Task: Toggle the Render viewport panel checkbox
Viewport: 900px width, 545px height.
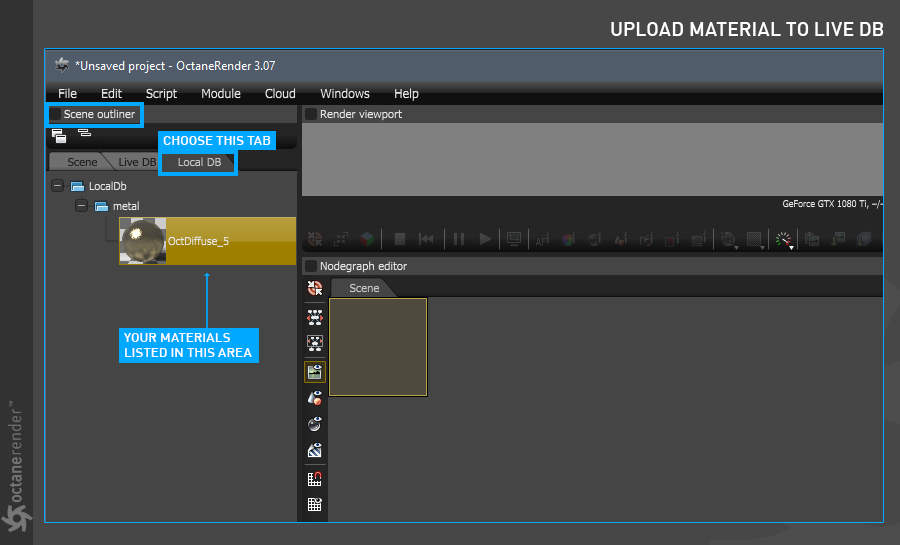Action: [311, 114]
